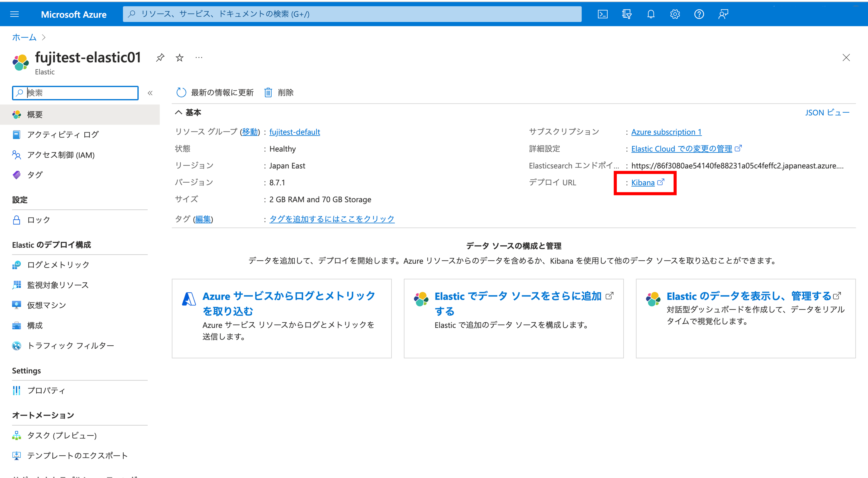Pin fujitest-elastic01 to dashboard
Viewport: 868px width, 478px height.
tap(160, 58)
